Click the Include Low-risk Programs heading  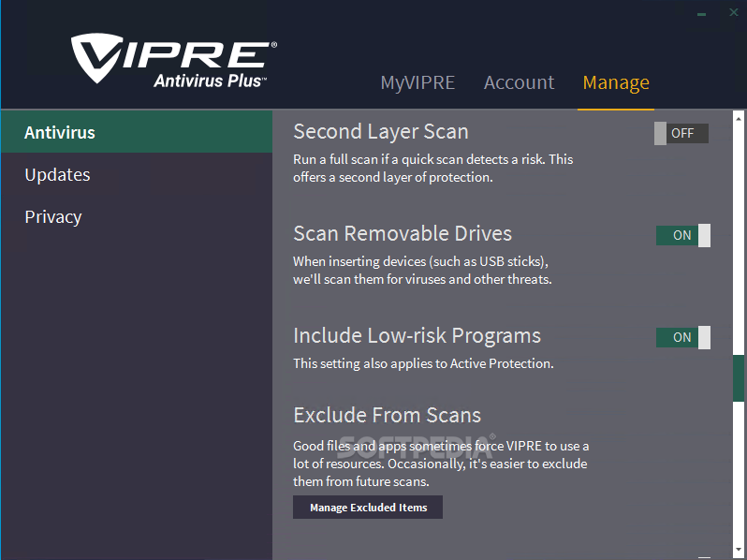click(417, 335)
